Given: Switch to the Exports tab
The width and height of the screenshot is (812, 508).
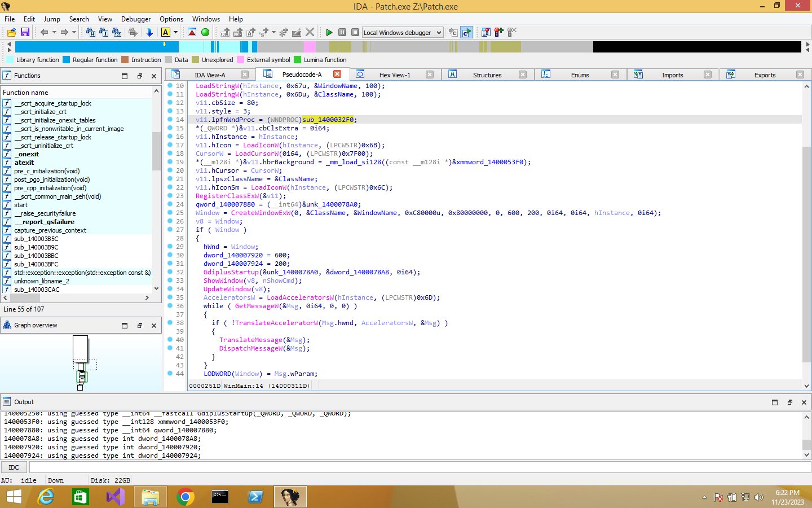Looking at the screenshot, I should pyautogui.click(x=765, y=75).
